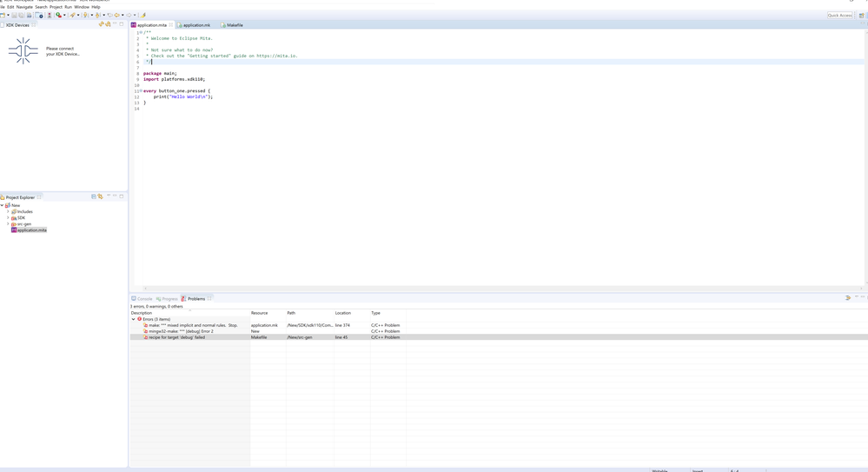
Task: Sort problems by Description column header
Action: [x=190, y=313]
